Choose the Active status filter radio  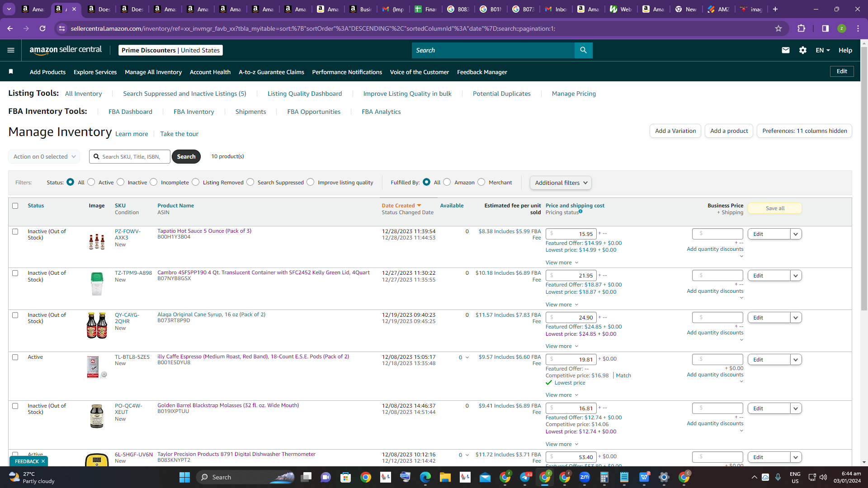[91, 182]
